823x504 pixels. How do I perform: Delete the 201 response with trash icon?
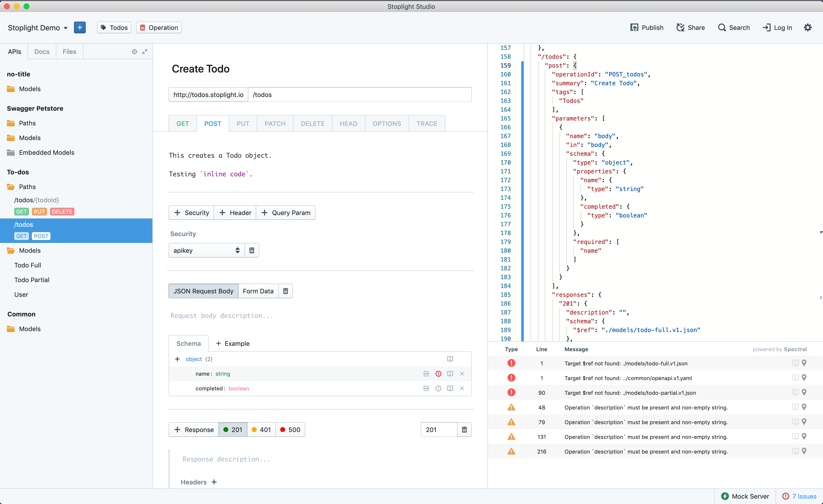pyautogui.click(x=464, y=430)
